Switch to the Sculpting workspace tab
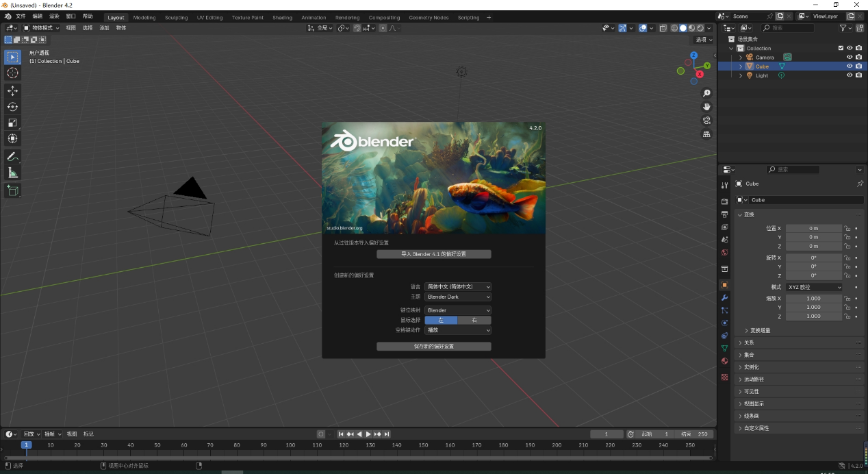 [x=176, y=18]
